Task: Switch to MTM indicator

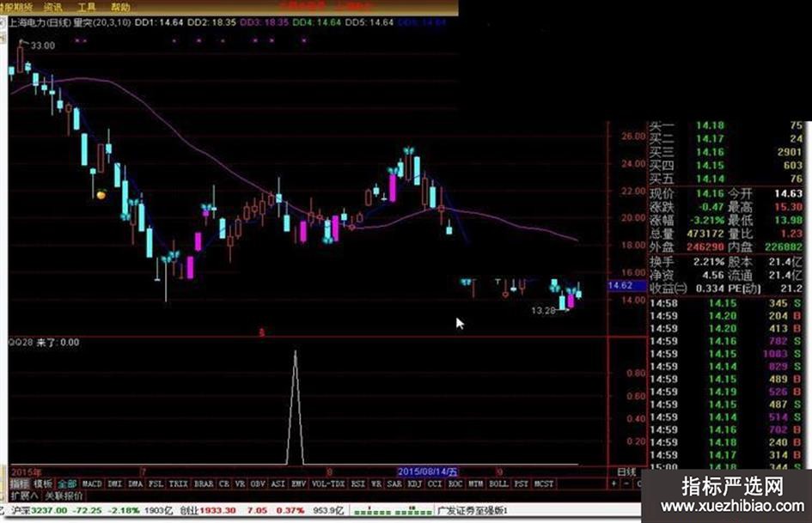Action: click(475, 483)
